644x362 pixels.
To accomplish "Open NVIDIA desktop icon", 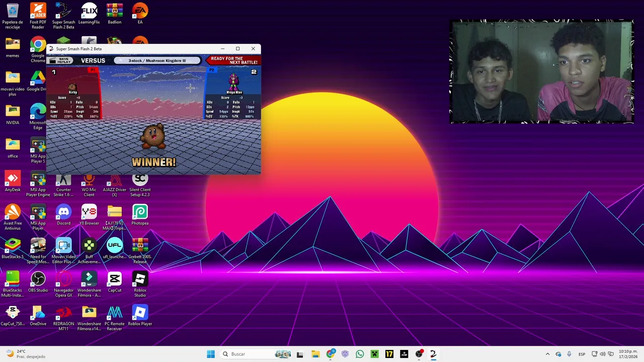I will point(13,114).
